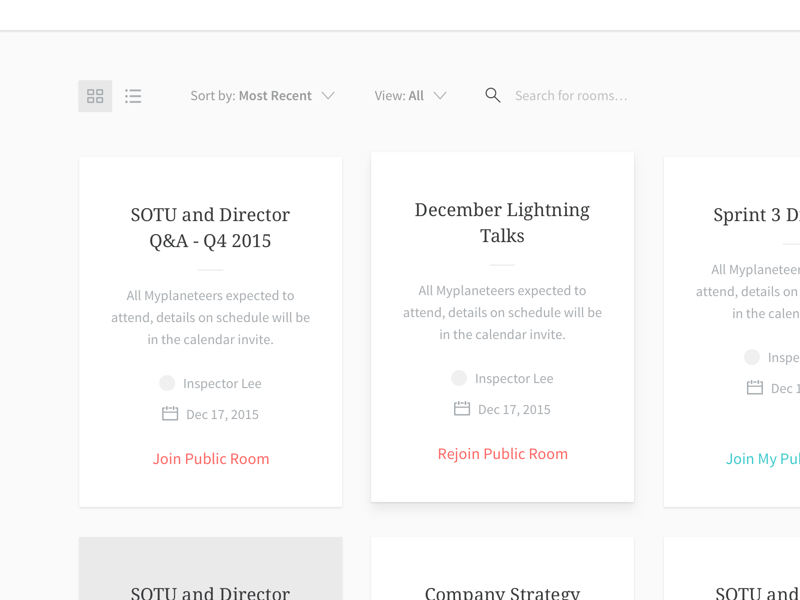Viewport: 800px width, 600px height.
Task: Click Dec 17, 2015 date in SOTU Q4 2015 card
Action: click(222, 414)
